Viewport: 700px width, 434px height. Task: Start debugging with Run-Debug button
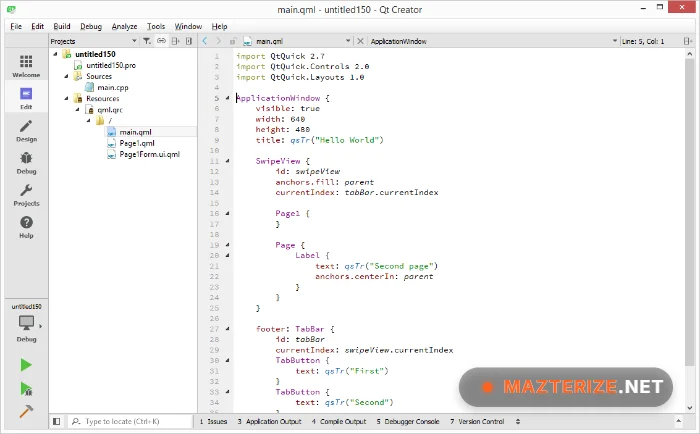[x=26, y=388]
